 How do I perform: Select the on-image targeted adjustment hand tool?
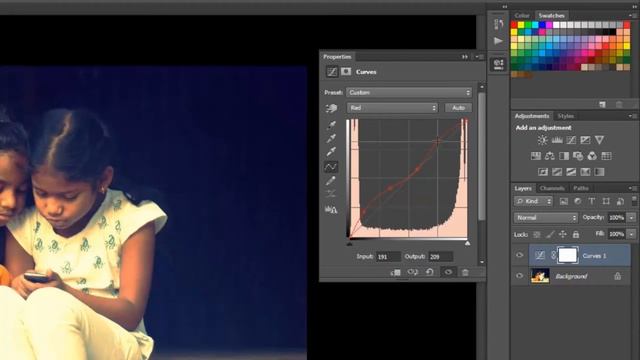point(331,108)
